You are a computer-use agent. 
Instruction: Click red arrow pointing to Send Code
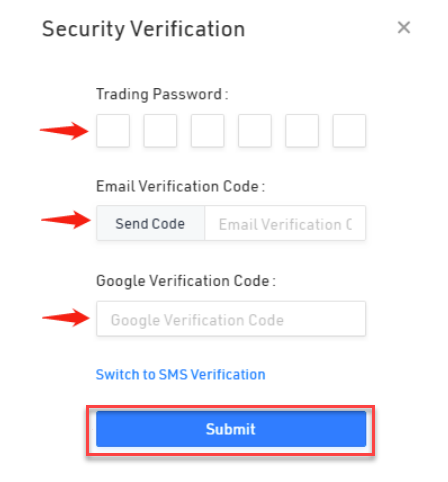pos(66,220)
